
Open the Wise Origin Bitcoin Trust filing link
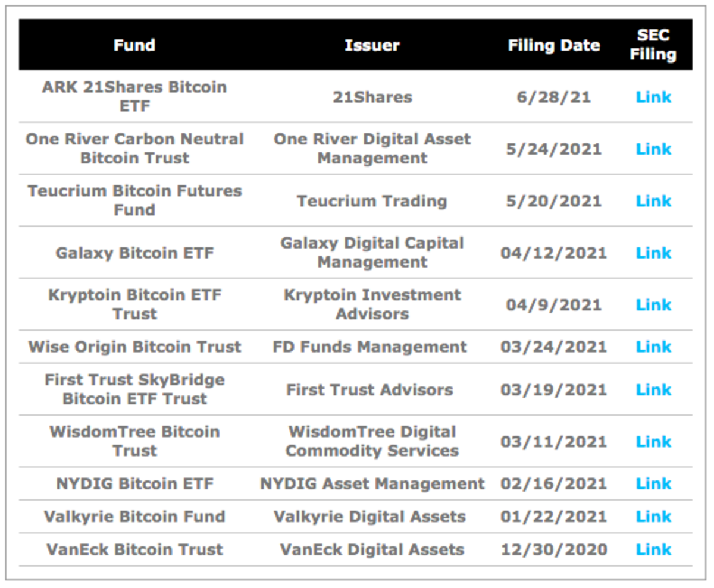click(x=653, y=347)
